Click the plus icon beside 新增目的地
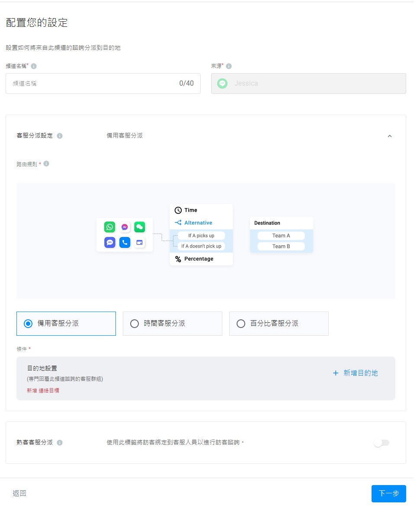Image resolution: width=420 pixels, height=508 pixels. click(336, 373)
